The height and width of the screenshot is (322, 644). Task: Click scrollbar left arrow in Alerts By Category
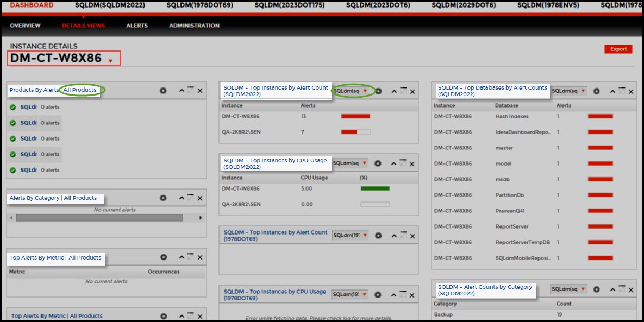(x=11, y=218)
